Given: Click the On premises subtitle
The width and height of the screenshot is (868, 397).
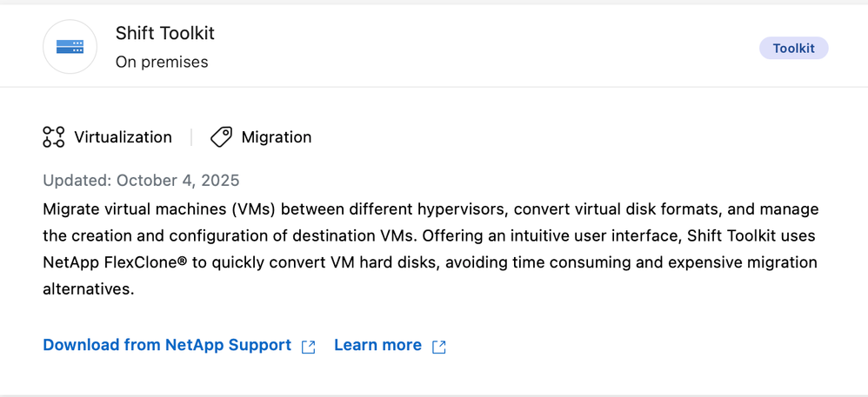Looking at the screenshot, I should tap(162, 62).
